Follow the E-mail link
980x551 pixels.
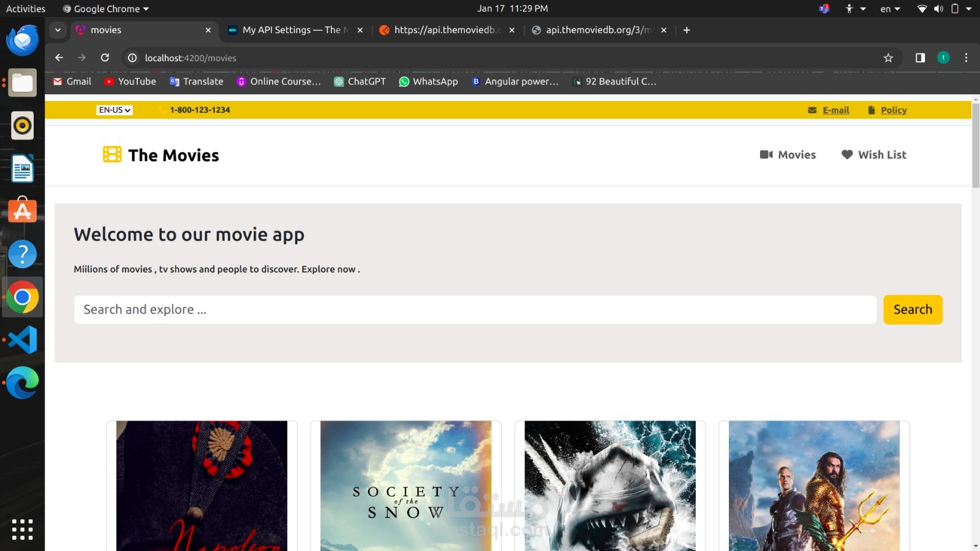[835, 110]
